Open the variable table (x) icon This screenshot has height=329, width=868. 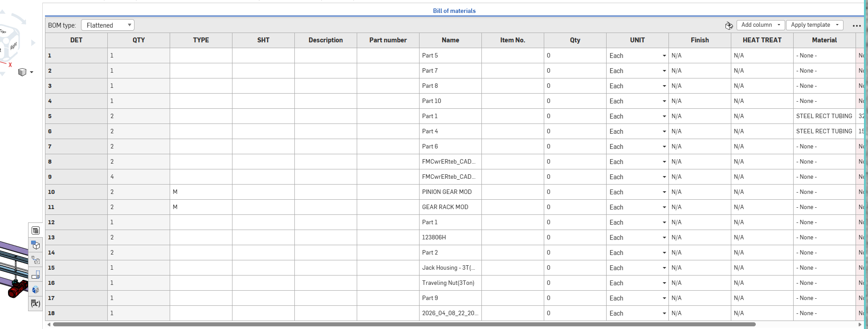coord(36,304)
